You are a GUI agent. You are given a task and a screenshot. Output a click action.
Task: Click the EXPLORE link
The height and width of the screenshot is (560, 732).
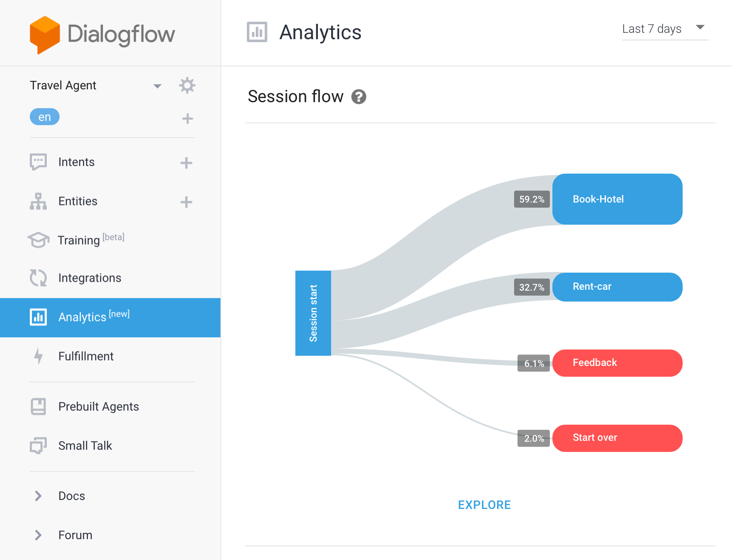484,505
